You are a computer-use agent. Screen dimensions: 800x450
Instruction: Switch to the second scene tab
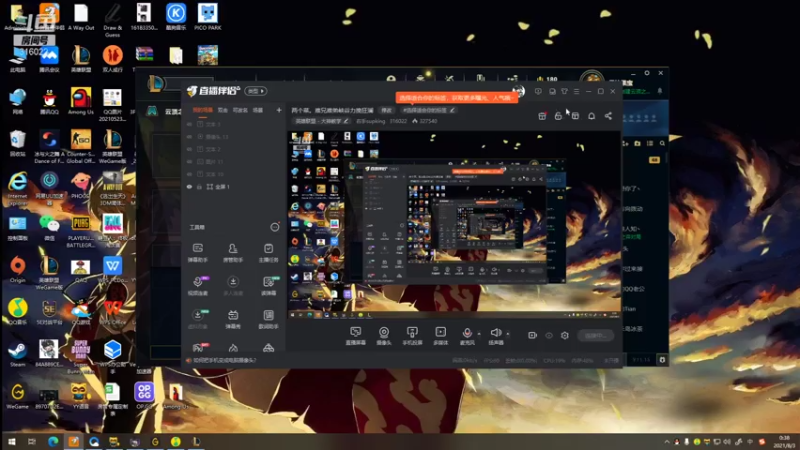pos(223,110)
